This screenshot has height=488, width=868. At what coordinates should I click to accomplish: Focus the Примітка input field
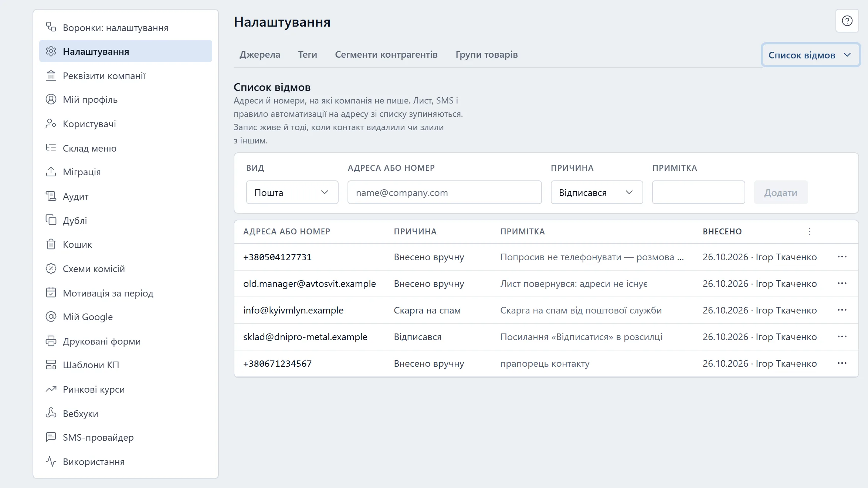tap(698, 192)
